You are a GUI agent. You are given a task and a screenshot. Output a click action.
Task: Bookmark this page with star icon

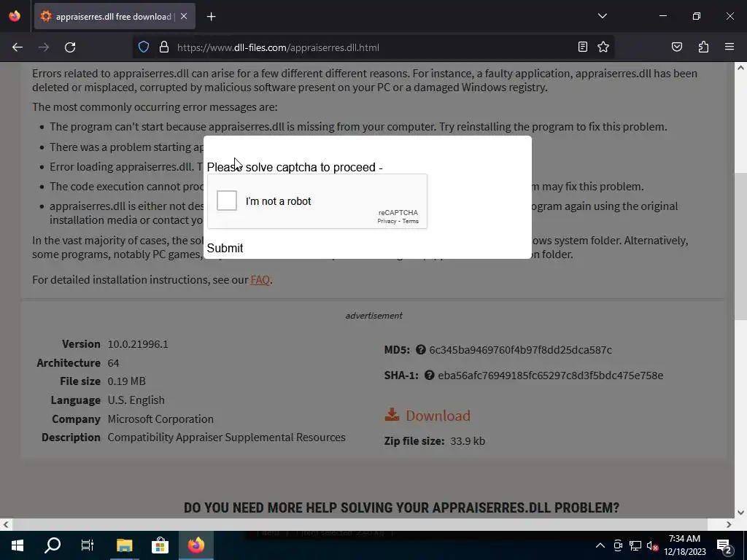(x=603, y=47)
